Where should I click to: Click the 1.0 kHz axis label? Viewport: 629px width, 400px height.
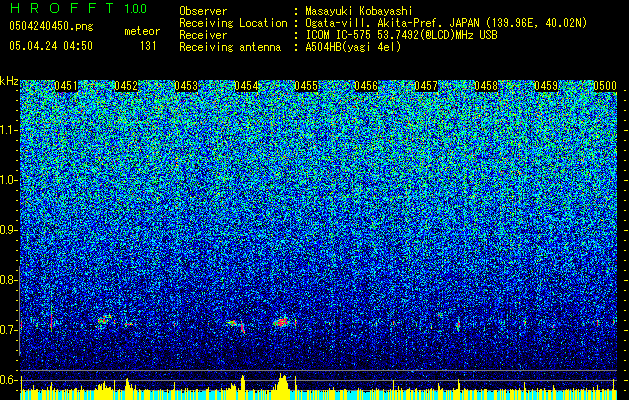tap(9, 180)
